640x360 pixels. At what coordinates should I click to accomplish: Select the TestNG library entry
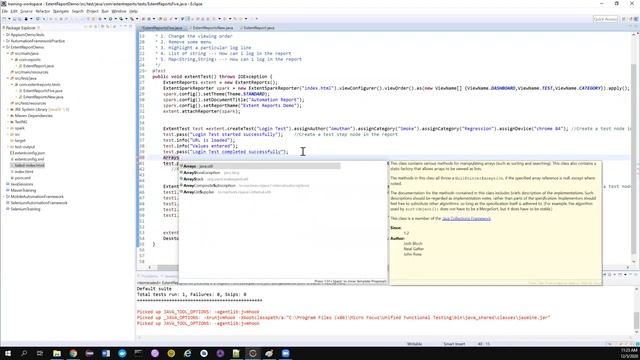coord(21,122)
